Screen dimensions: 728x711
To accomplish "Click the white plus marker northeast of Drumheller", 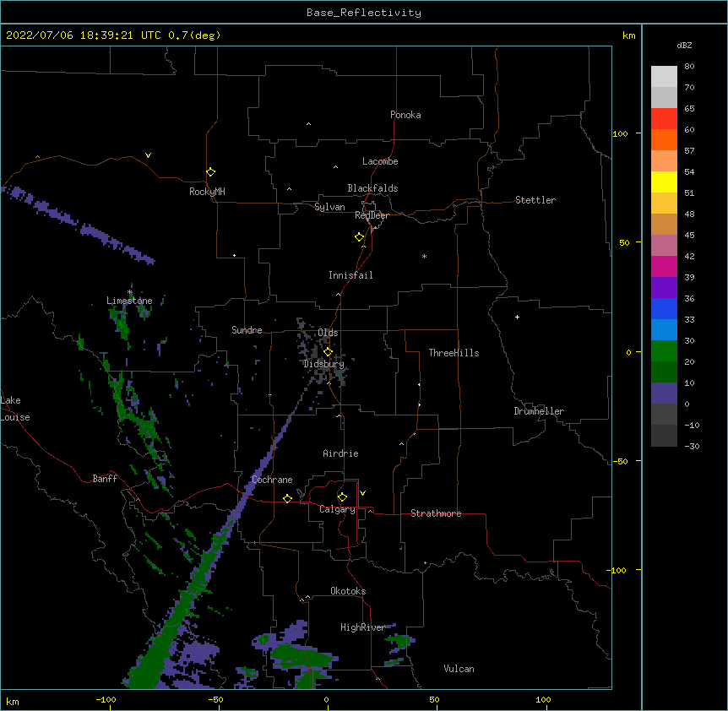I will pyautogui.click(x=517, y=317).
